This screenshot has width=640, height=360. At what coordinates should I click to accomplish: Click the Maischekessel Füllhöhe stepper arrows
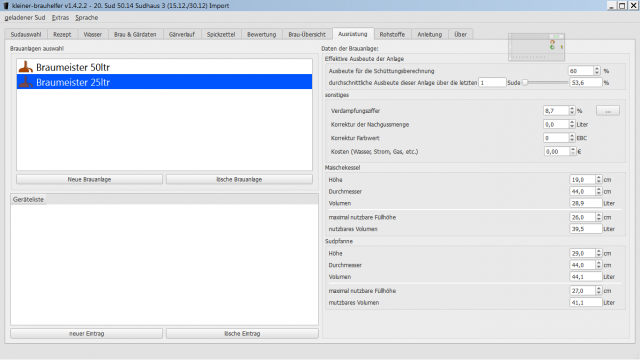click(x=599, y=217)
